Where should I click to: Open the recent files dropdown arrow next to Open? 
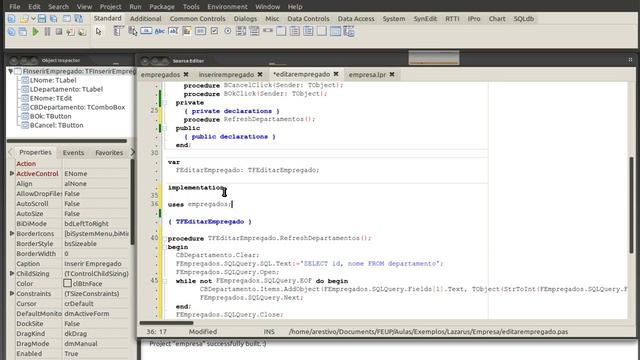point(33,19)
